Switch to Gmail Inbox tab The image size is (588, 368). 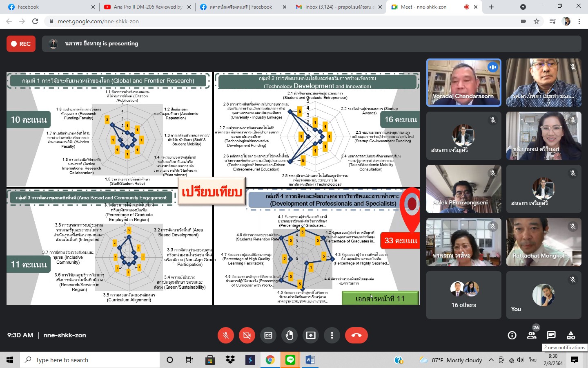coord(339,7)
